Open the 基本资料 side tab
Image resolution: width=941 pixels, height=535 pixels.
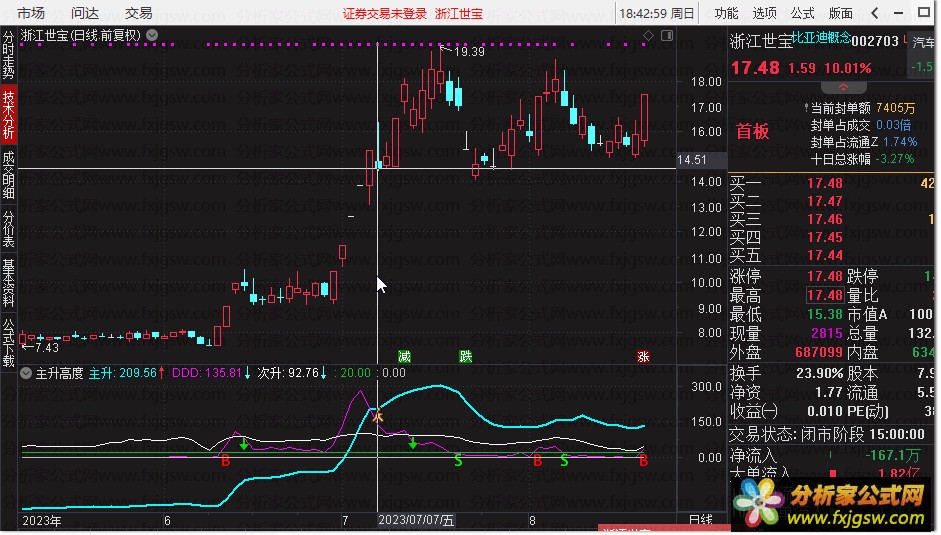click(8, 283)
